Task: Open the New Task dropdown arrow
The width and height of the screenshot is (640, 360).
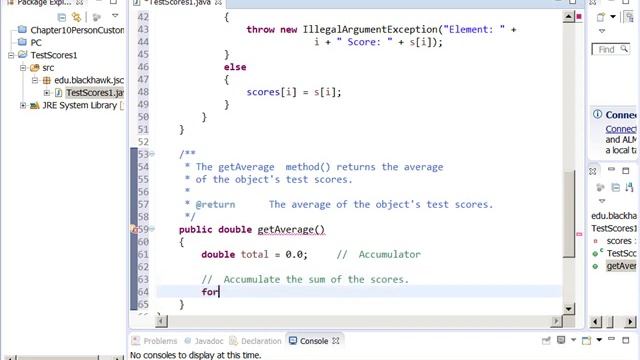Action: coord(613,17)
